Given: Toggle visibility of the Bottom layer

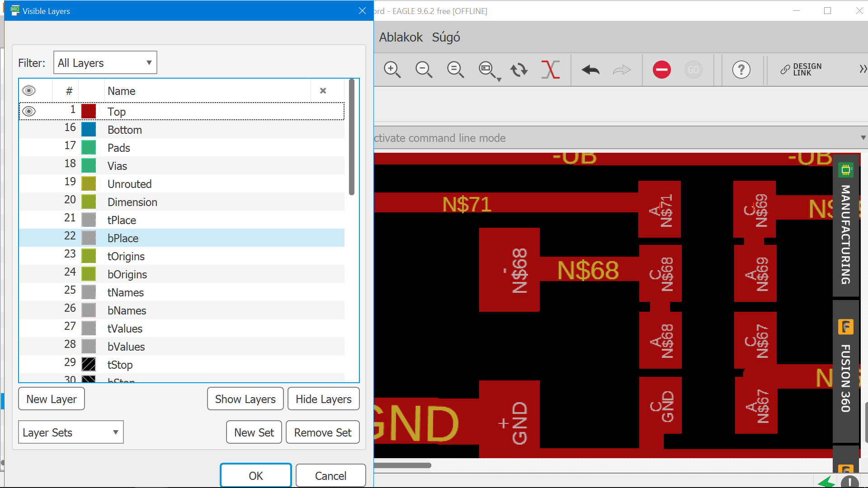Looking at the screenshot, I should pos(29,129).
